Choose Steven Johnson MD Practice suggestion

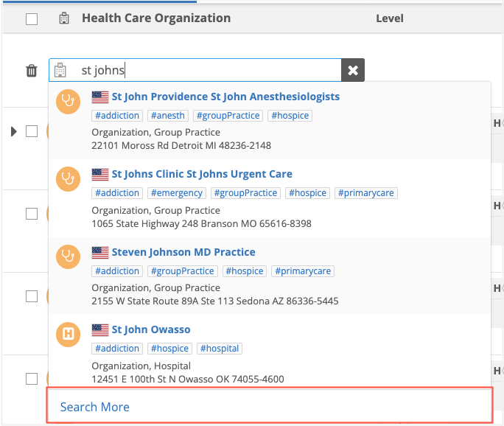[183, 252]
